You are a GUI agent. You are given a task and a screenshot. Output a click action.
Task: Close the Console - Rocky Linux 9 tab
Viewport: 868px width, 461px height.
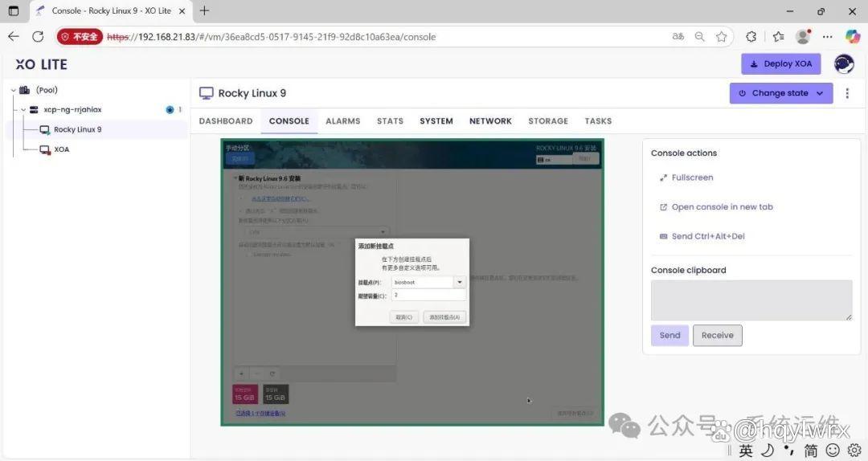pos(182,10)
